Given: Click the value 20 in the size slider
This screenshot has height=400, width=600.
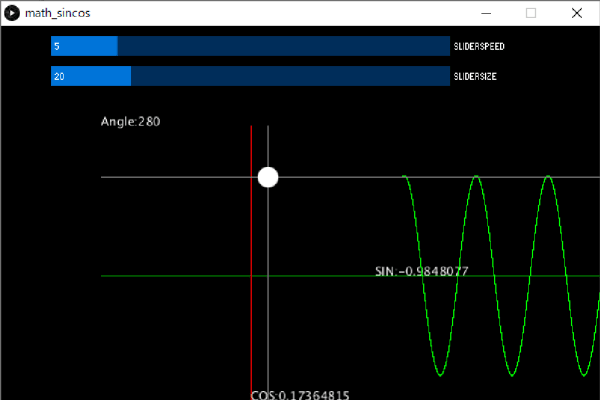Looking at the screenshot, I should [60, 77].
